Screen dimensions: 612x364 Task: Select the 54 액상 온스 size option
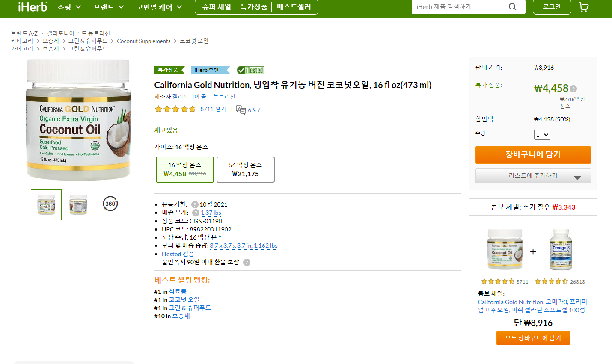(x=246, y=169)
